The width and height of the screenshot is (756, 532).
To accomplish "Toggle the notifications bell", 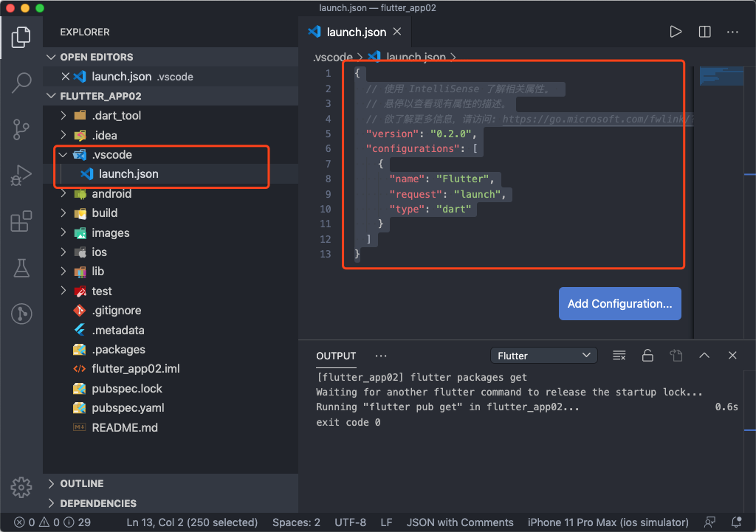I will click(735, 522).
